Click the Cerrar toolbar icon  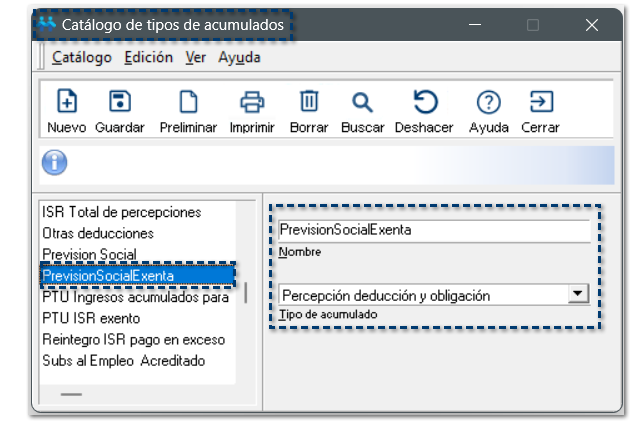click(540, 102)
